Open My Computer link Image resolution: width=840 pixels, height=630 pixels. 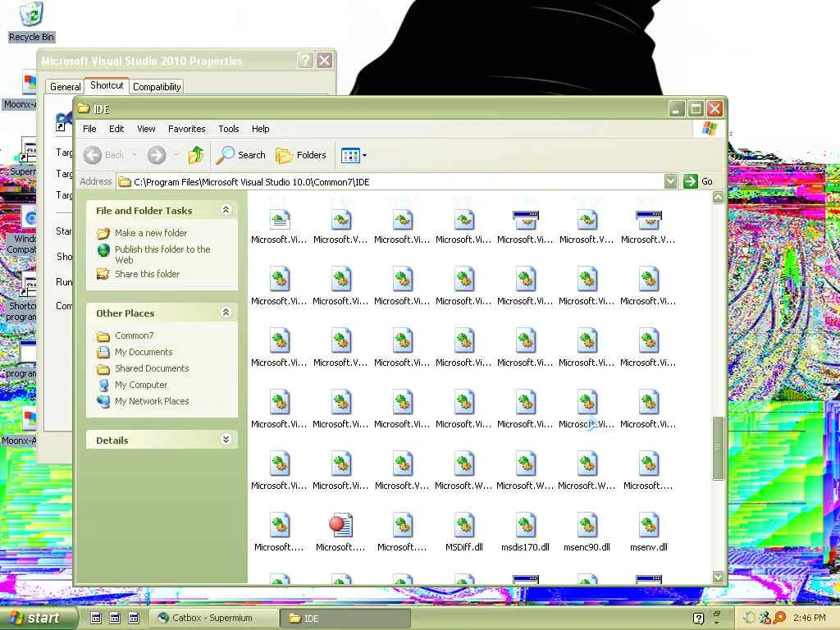click(x=141, y=385)
